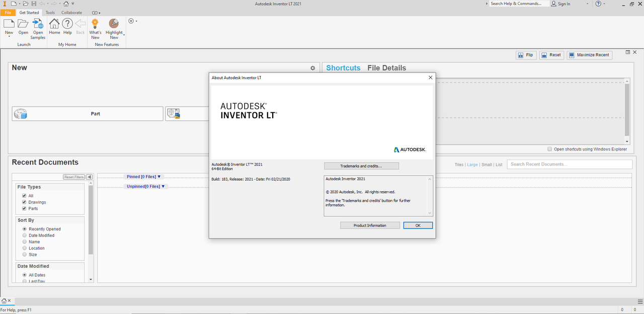The width and height of the screenshot is (644, 314).
Task: Switch to the Collaborate ribbon tab
Action: (71, 13)
